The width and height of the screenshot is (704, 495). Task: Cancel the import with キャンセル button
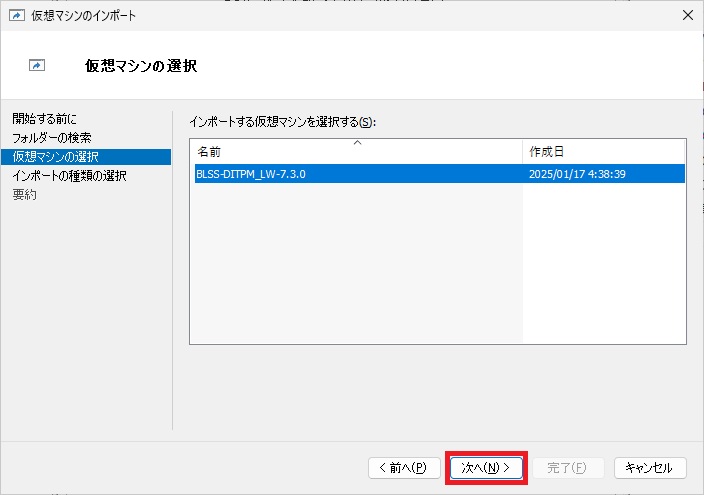pos(650,468)
